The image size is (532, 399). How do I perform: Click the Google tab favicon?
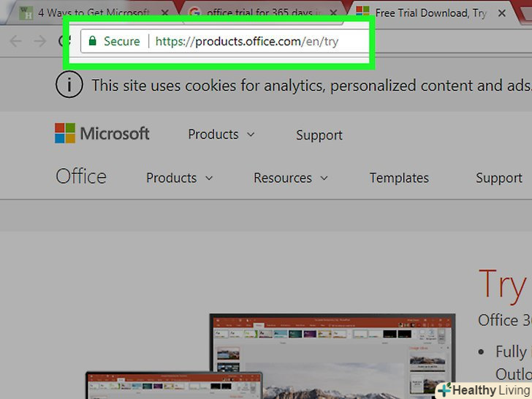point(194,13)
